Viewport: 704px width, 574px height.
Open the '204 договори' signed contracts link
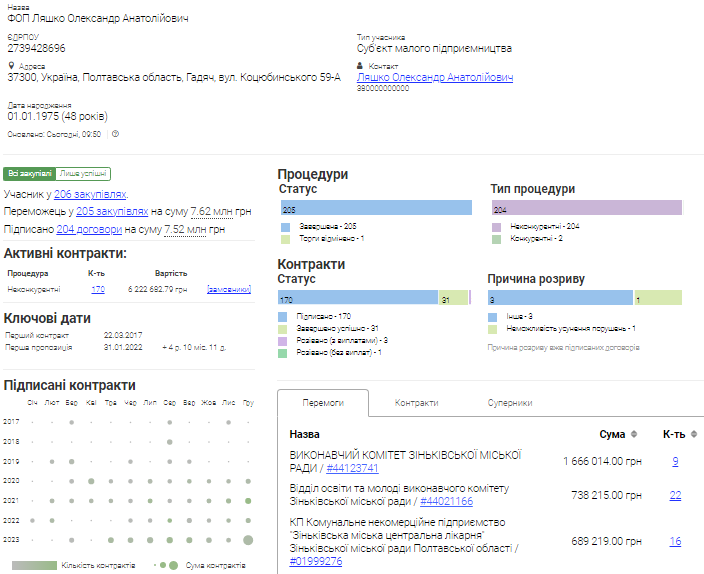coord(81,229)
